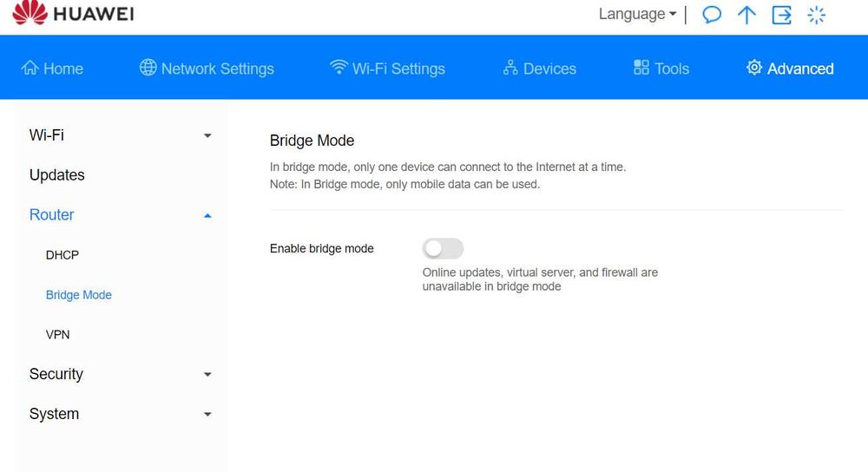Image resolution: width=868 pixels, height=472 pixels.
Task: Open the Language dropdown
Action: coord(637,15)
